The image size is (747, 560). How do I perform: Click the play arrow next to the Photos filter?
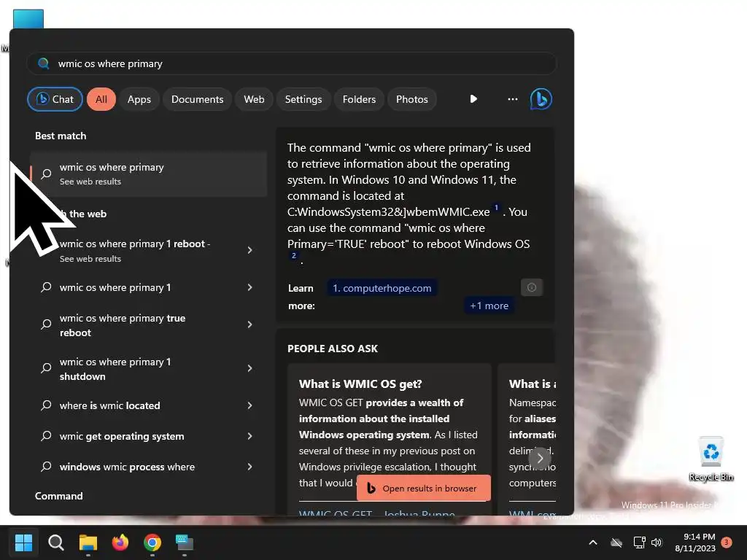click(473, 99)
